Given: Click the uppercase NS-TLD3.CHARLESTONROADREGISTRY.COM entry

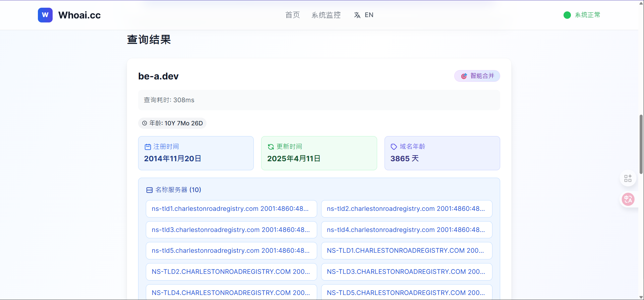Looking at the screenshot, I should pos(407,272).
